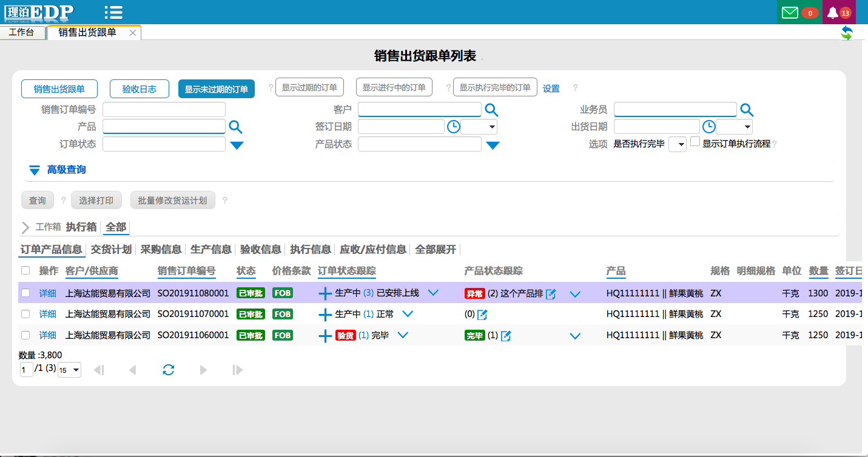Image resolution: width=868 pixels, height=457 pixels.
Task: Toggle the select-all checkbox in table header
Action: pos(25,271)
